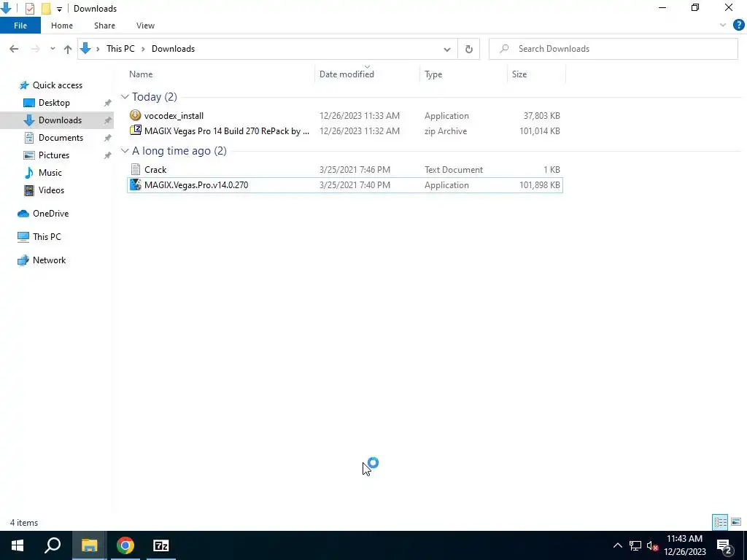
Task: Refresh the Downloads folder
Action: [x=469, y=49]
